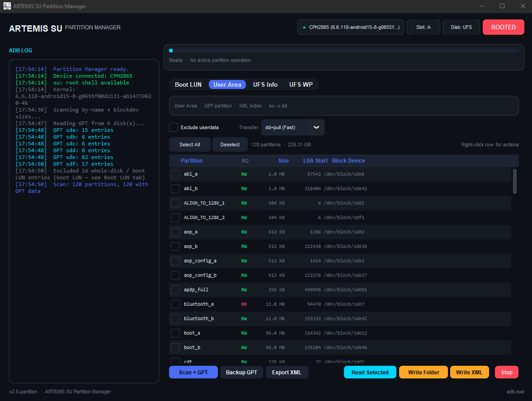
Task: Mark the bluetooth_a partition checkbox
Action: pos(175,304)
